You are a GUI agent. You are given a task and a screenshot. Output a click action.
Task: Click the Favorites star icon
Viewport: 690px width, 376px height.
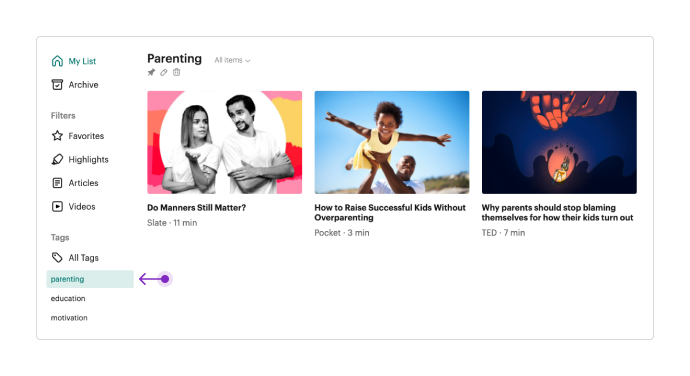(57, 136)
